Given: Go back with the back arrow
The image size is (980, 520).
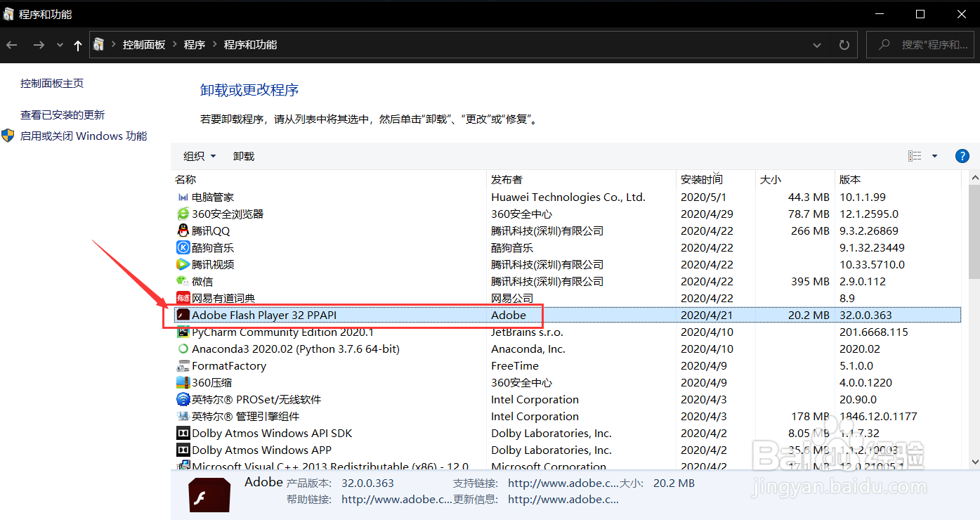Looking at the screenshot, I should point(11,45).
